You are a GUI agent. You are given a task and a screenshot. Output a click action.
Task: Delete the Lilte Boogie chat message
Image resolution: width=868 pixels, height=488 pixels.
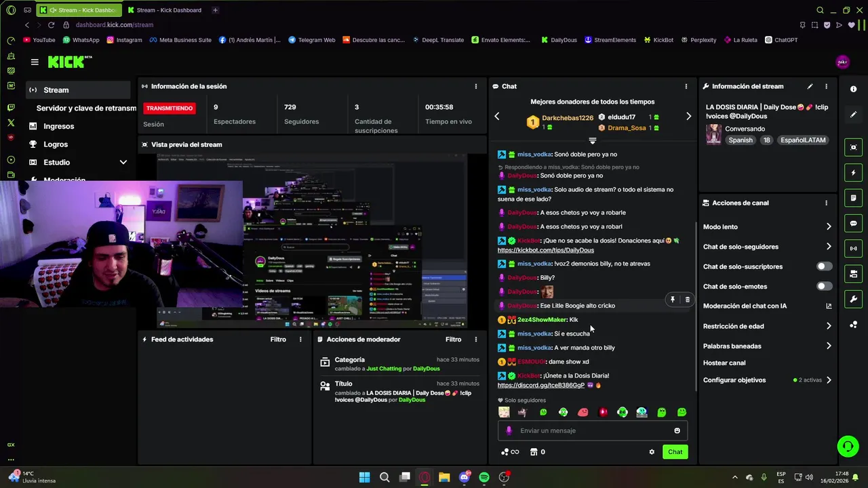[687, 300]
